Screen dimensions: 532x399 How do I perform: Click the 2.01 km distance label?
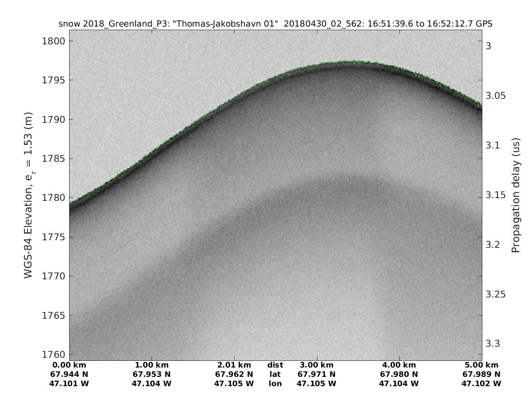[x=234, y=365]
